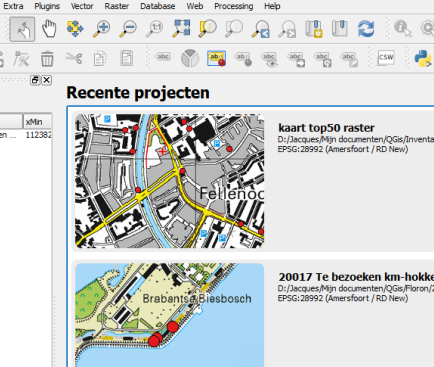Undock the left panel with float button
The height and width of the screenshot is (367, 434).
pos(35,80)
